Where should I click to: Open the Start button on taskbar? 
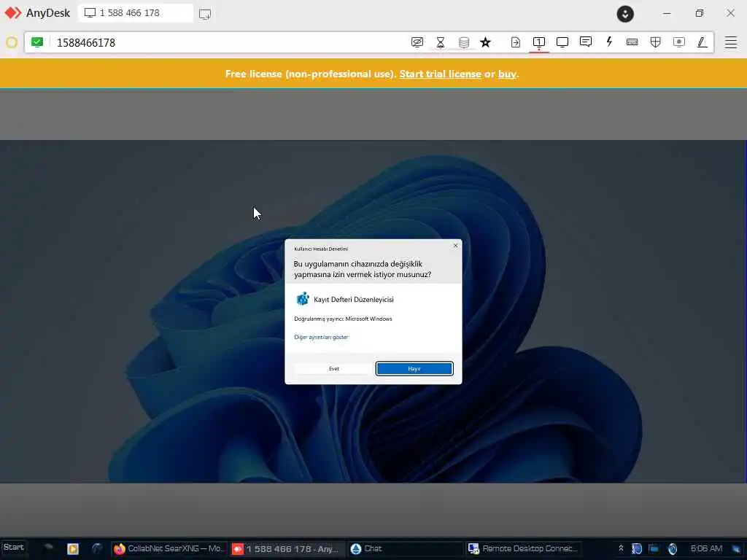coord(13,548)
